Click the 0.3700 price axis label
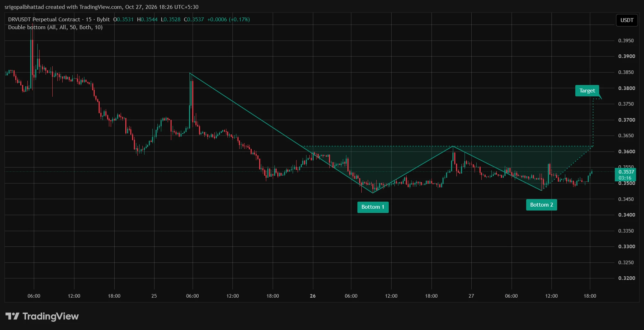644x330 pixels. (626, 120)
